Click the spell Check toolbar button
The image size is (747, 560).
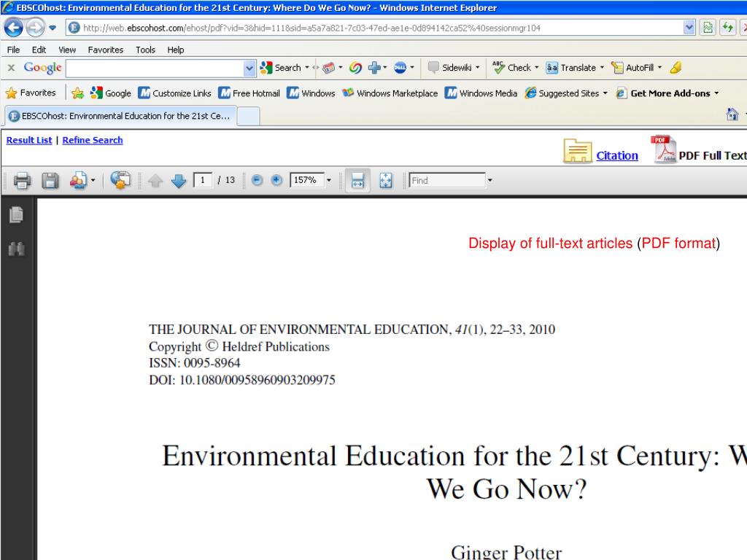515,68
